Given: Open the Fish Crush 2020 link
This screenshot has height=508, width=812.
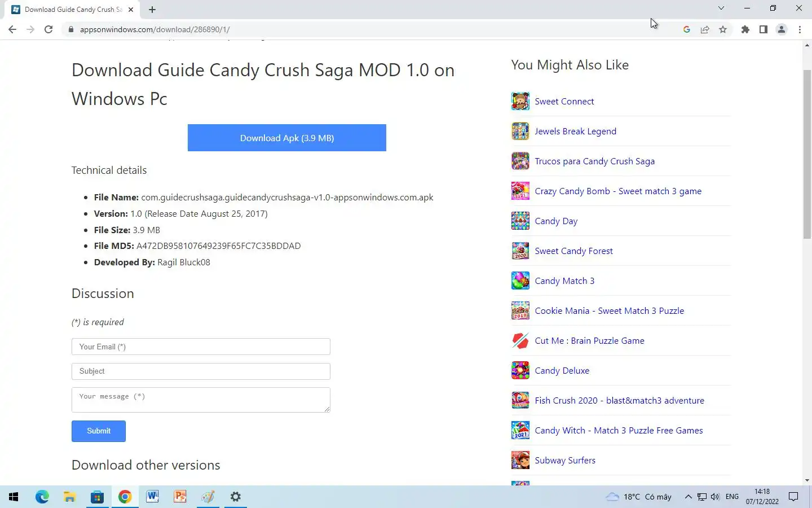Looking at the screenshot, I should pyautogui.click(x=620, y=401).
